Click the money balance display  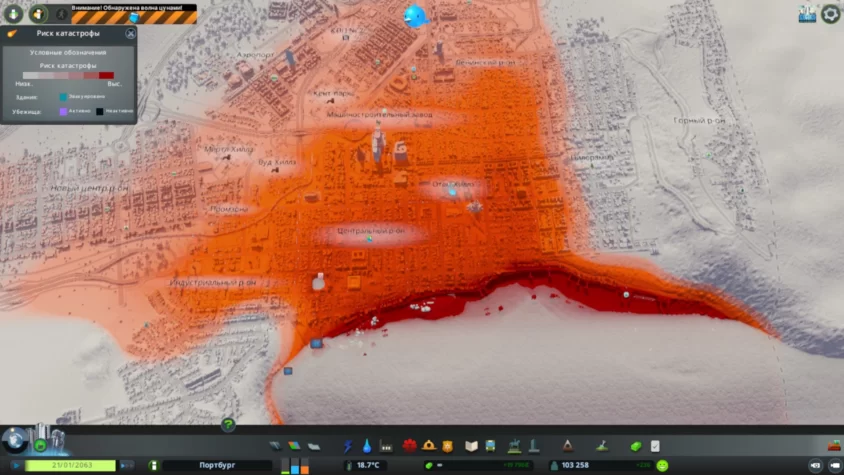(477, 465)
